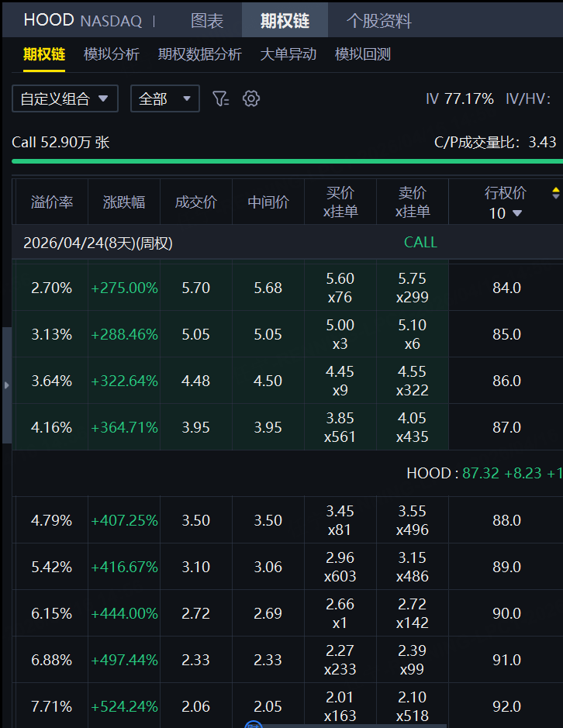This screenshot has width=563, height=728.
Task: Click change value +524.24%
Action: pyautogui.click(x=124, y=706)
